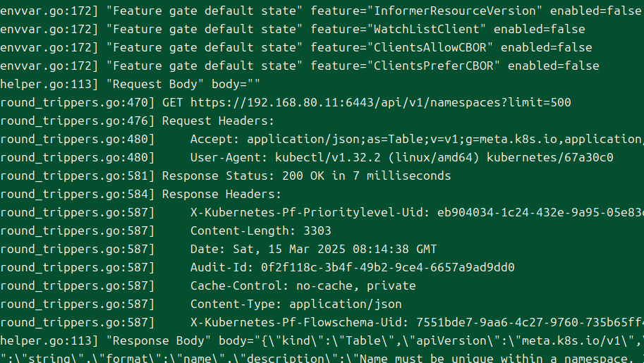Click the Response Headers label
The width and height of the screenshot is (644, 363).
(221, 195)
